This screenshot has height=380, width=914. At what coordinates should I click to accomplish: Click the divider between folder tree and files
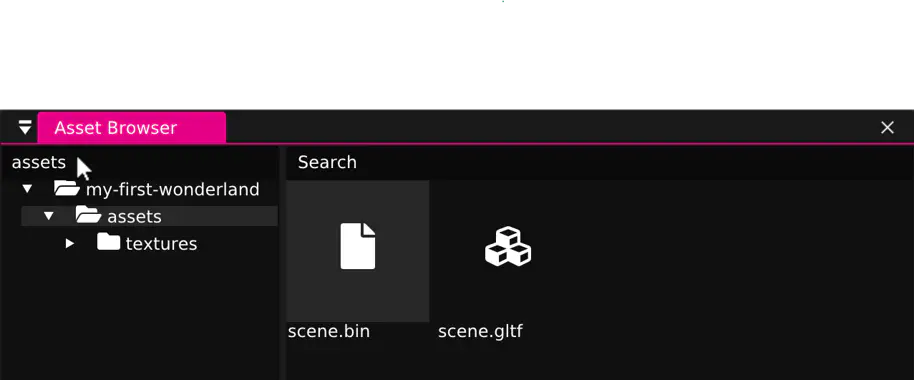click(x=283, y=262)
